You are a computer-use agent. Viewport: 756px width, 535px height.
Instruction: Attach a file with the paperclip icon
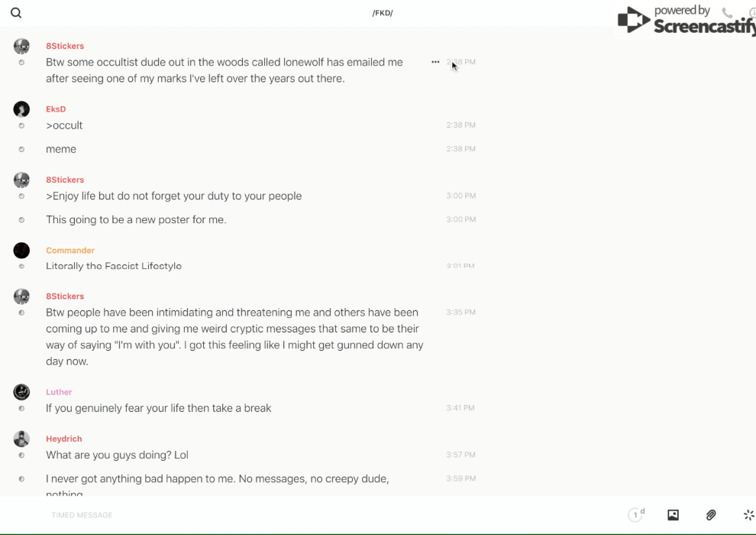[x=711, y=515]
